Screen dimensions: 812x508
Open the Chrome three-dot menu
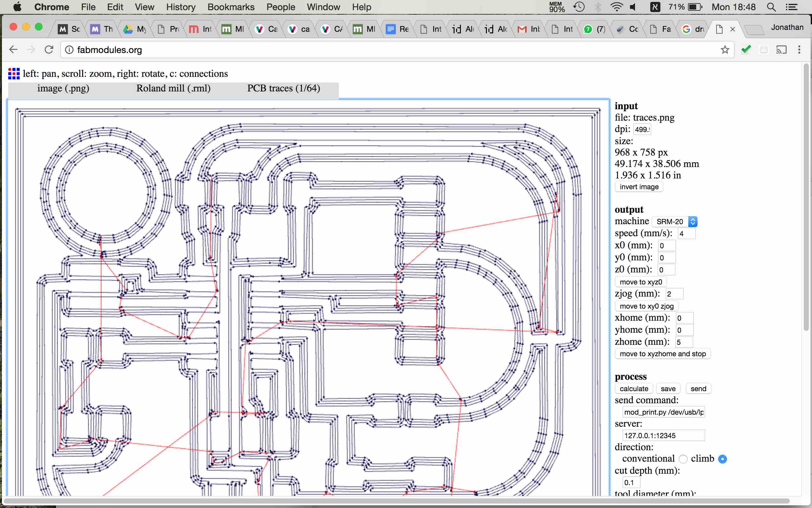click(x=799, y=50)
